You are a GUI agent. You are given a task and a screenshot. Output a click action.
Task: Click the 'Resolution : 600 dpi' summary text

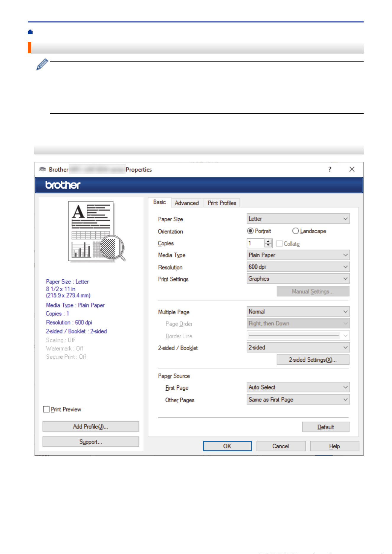click(x=69, y=323)
